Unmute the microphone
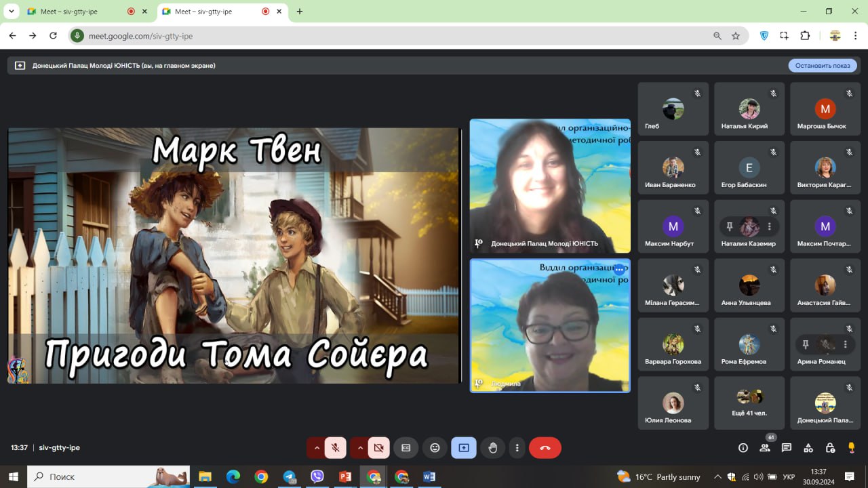The image size is (868, 488). pos(335,447)
